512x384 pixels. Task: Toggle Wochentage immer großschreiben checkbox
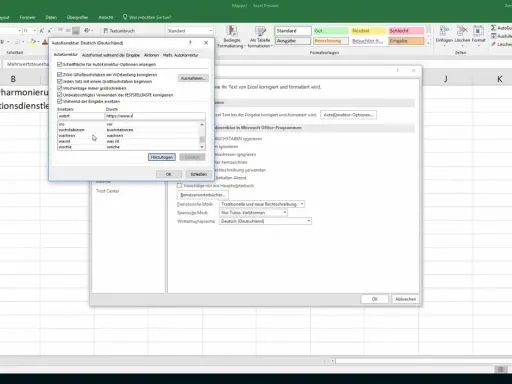point(60,88)
